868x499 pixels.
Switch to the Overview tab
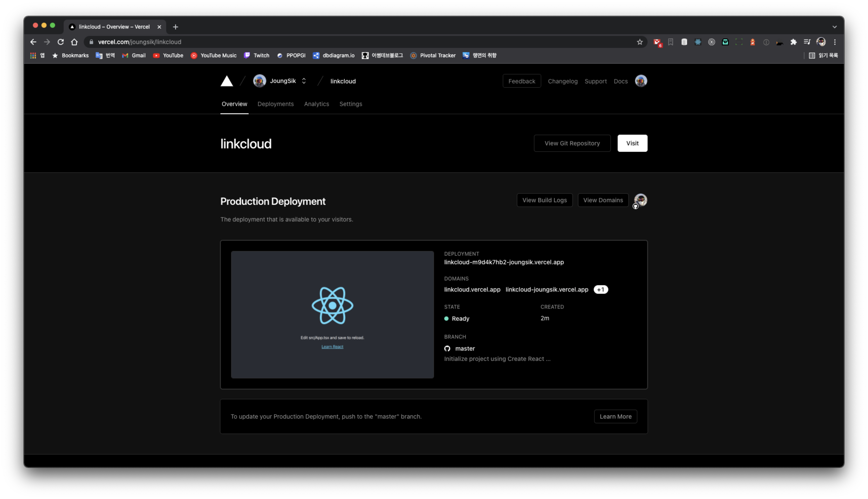[234, 104]
